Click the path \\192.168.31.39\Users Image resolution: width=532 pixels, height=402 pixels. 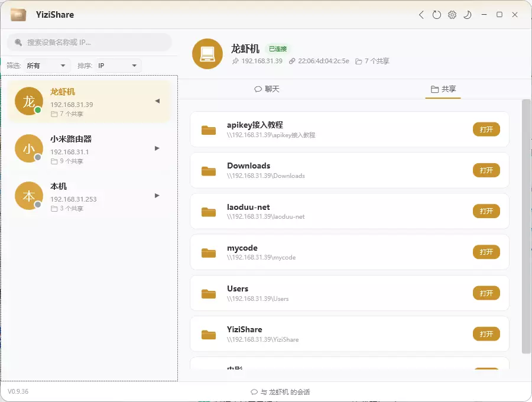coord(258,299)
